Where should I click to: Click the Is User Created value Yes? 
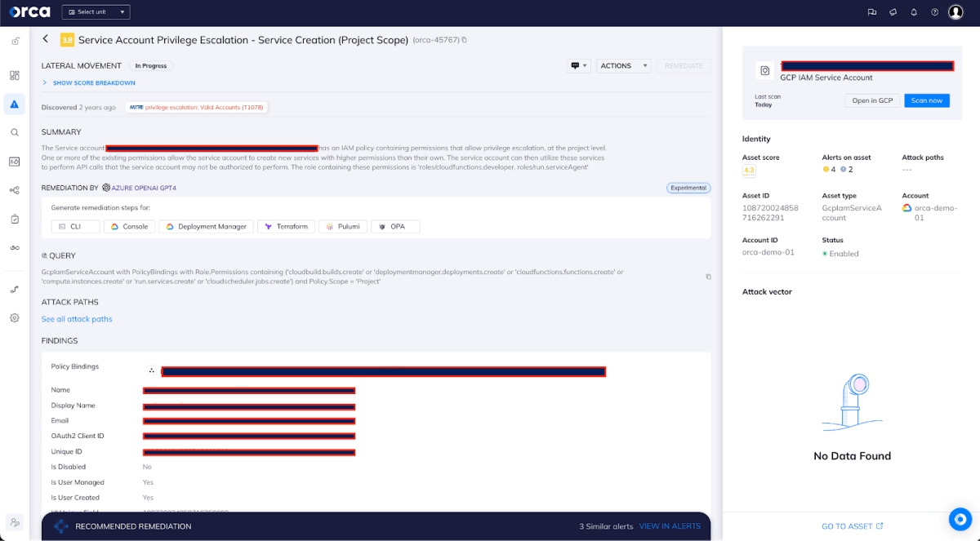click(148, 498)
